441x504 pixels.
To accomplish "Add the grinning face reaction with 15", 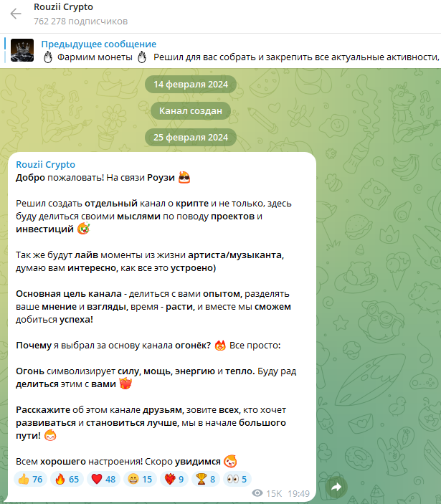I will click(140, 479).
